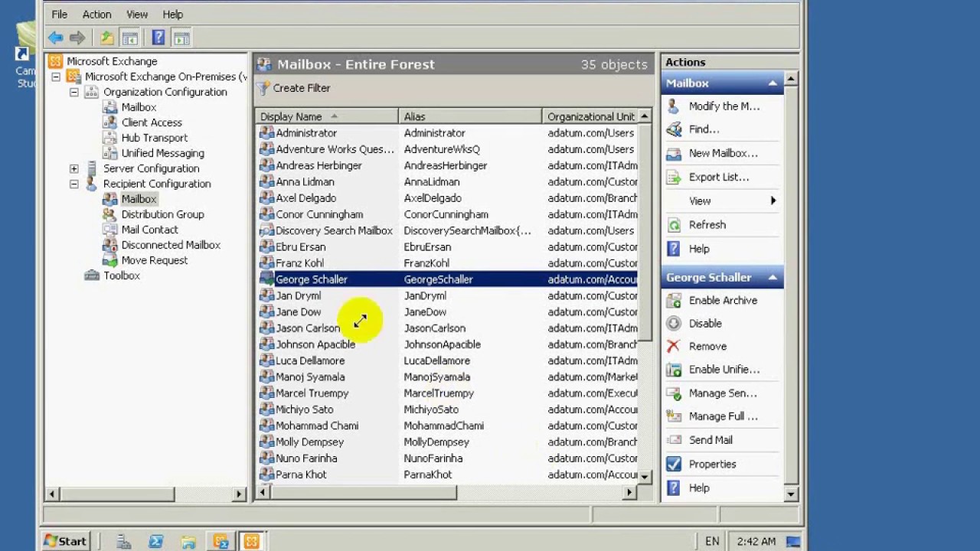The image size is (980, 551).
Task: Open the Distribution Group node
Action: pos(162,214)
